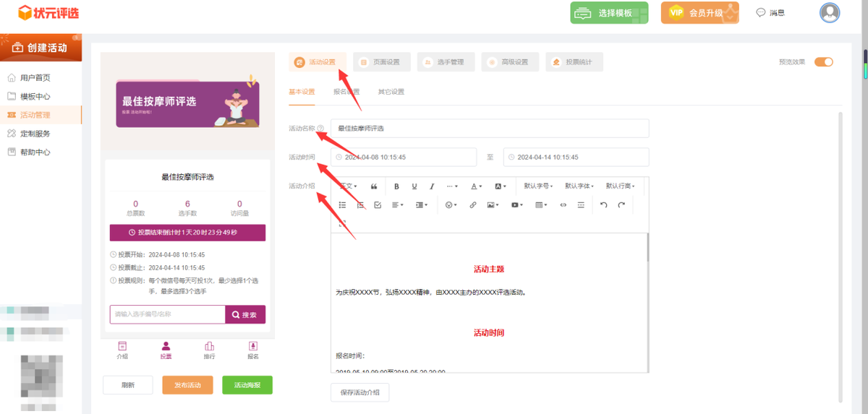Image resolution: width=868 pixels, height=414 pixels.
Task: Switch to the 页面设置 tab
Action: (381, 62)
